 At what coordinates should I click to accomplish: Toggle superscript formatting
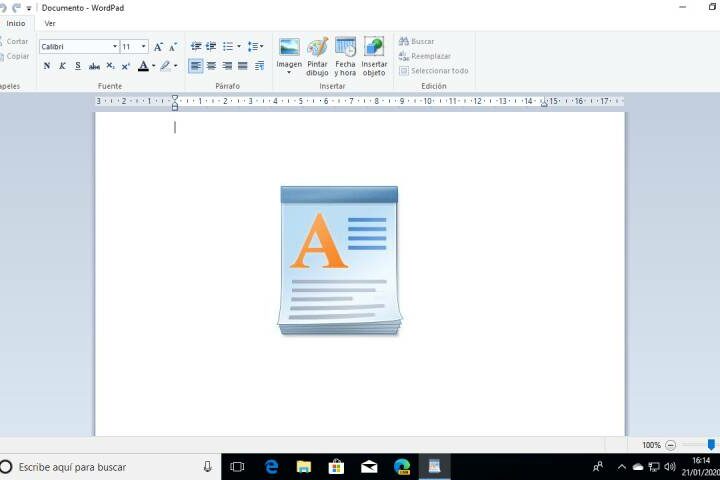tap(126, 66)
